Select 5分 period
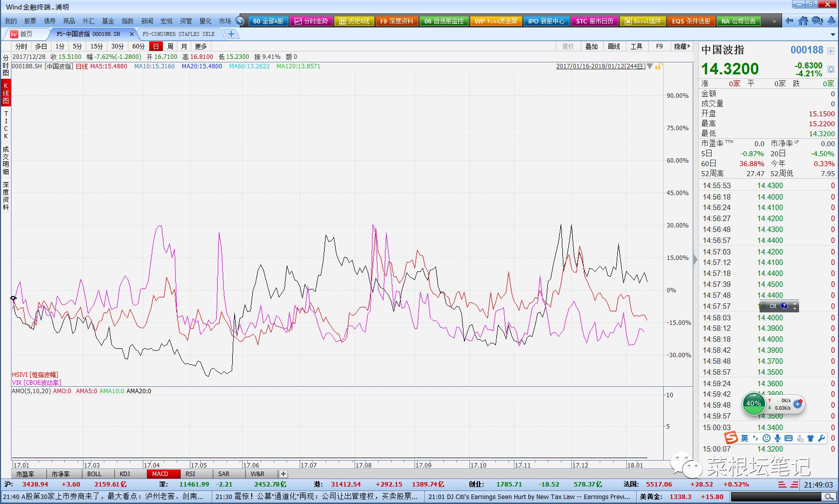The image size is (839, 504). [77, 46]
